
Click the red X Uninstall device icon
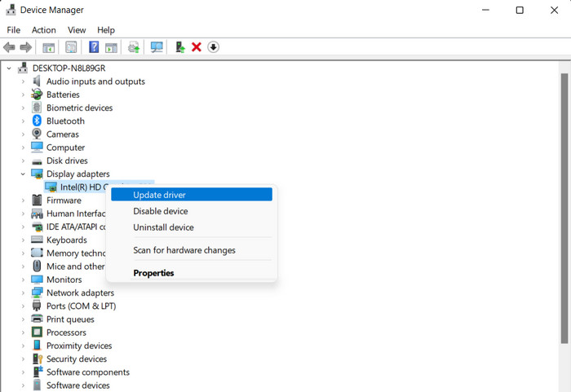[197, 47]
